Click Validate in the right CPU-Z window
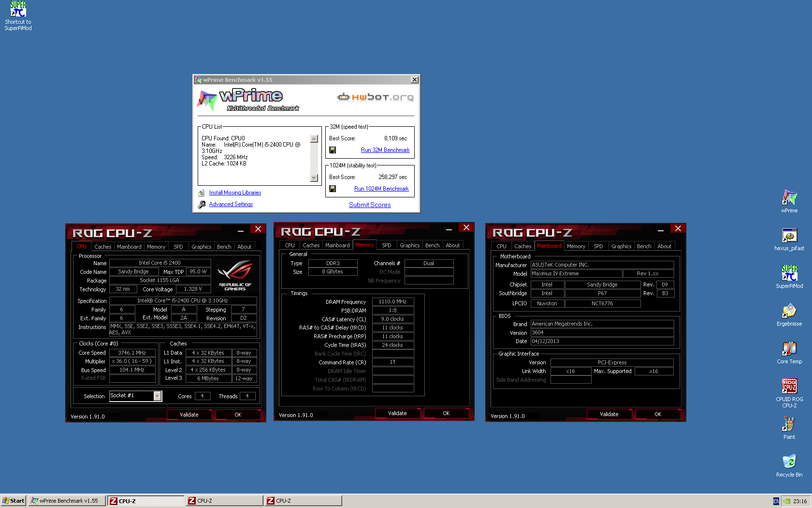 pos(609,414)
